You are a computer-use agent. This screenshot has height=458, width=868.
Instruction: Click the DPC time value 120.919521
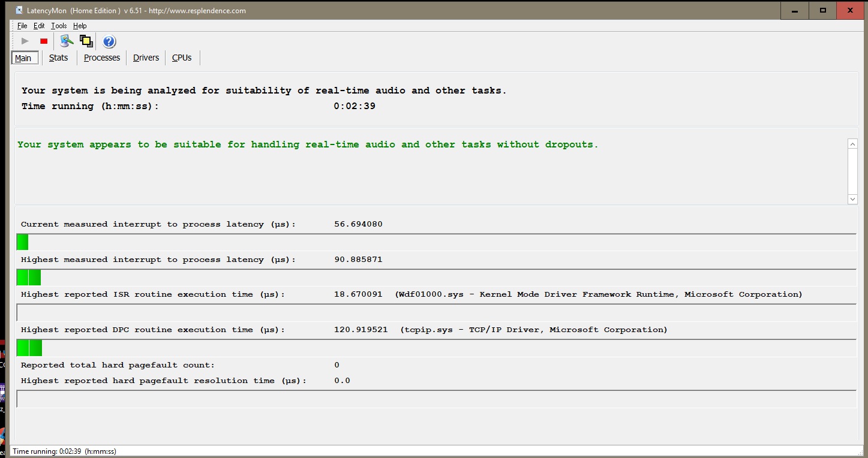pos(361,330)
